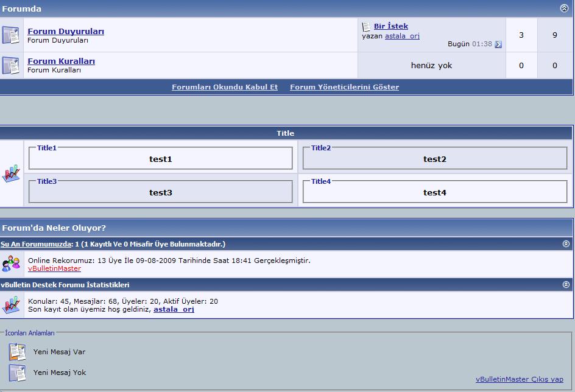Click the Yeni Mesaj Yok legend icon
This screenshot has width=575, height=392.
pyautogui.click(x=18, y=373)
